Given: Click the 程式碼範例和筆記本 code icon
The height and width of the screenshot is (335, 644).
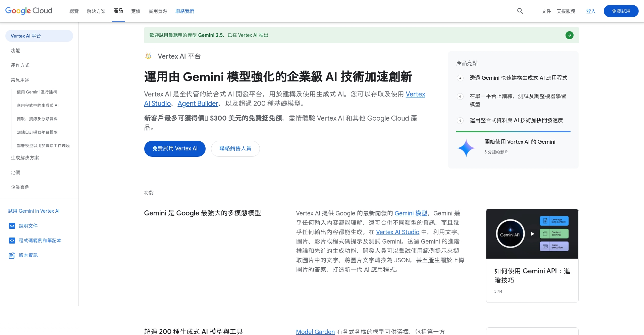Looking at the screenshot, I should pyautogui.click(x=12, y=241).
